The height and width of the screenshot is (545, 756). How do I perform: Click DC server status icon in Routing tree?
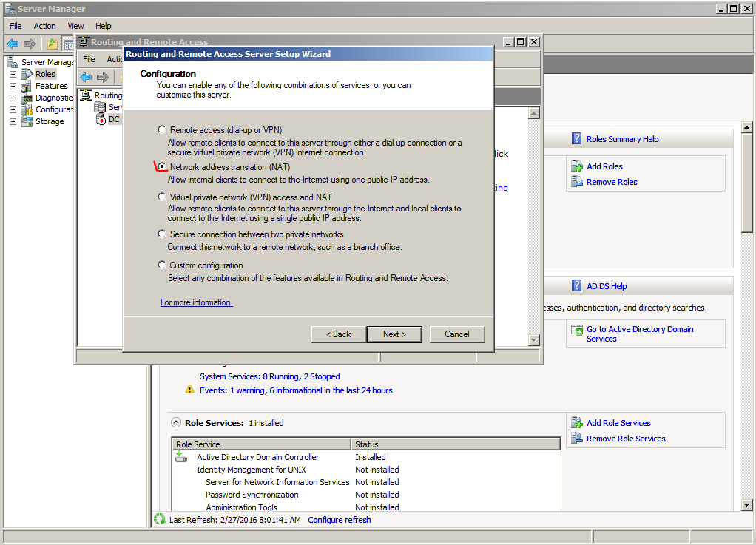coord(101,119)
